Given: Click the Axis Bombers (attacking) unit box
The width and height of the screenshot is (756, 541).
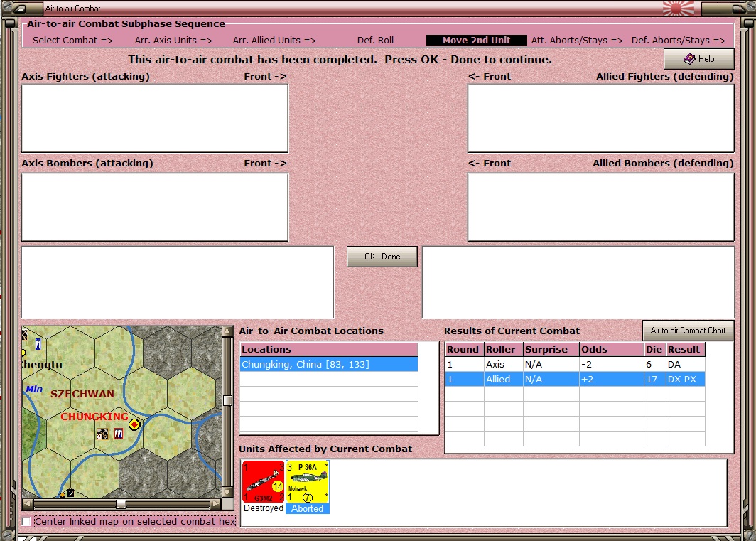Looking at the screenshot, I should pos(155,207).
